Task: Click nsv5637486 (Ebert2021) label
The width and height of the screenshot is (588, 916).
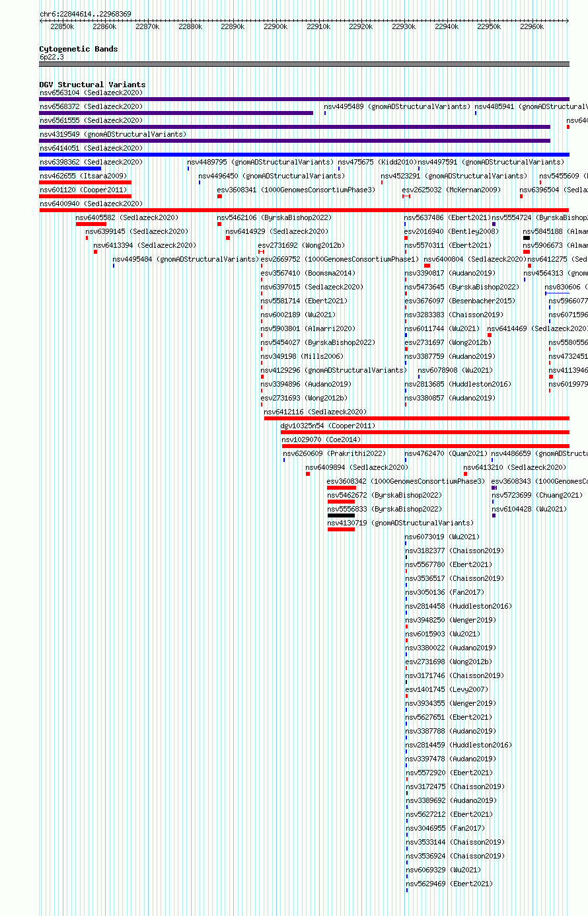Action: (x=448, y=217)
